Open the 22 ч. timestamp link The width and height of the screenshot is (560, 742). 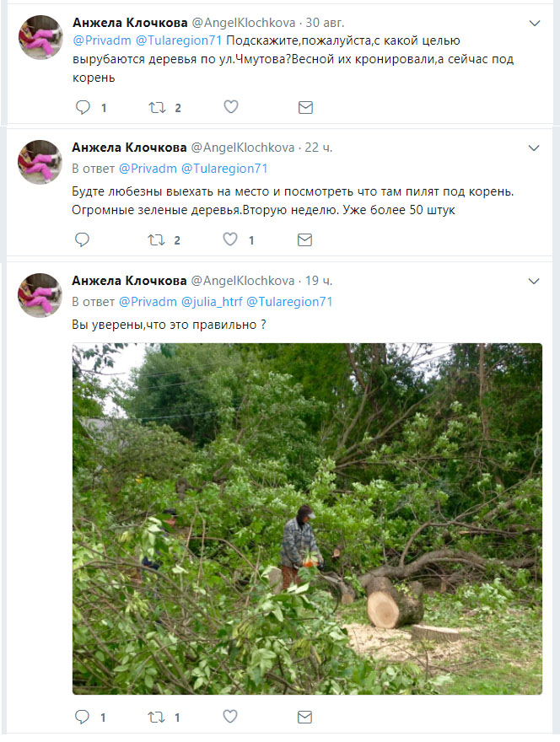tap(318, 148)
